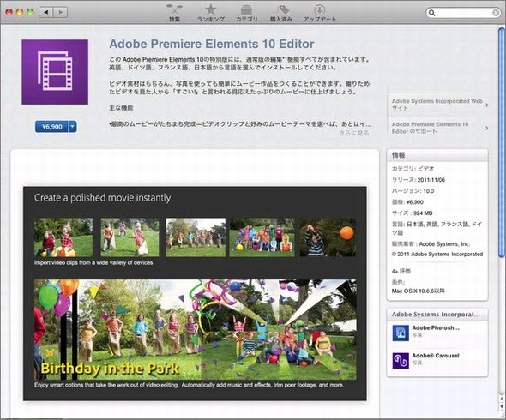The image size is (506, 420).
Task: Click the 販売業者: Adobe Systems, Inc. row
Action: tap(431, 244)
